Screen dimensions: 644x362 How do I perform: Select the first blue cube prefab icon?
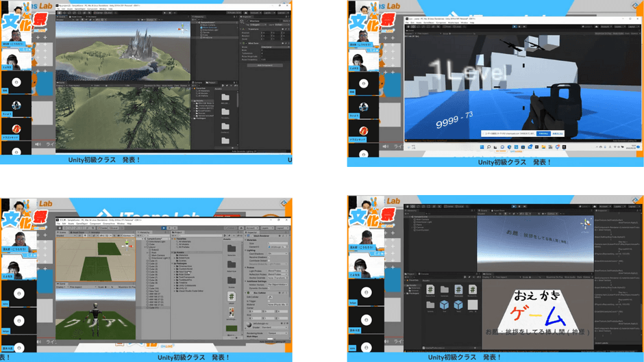(445, 305)
